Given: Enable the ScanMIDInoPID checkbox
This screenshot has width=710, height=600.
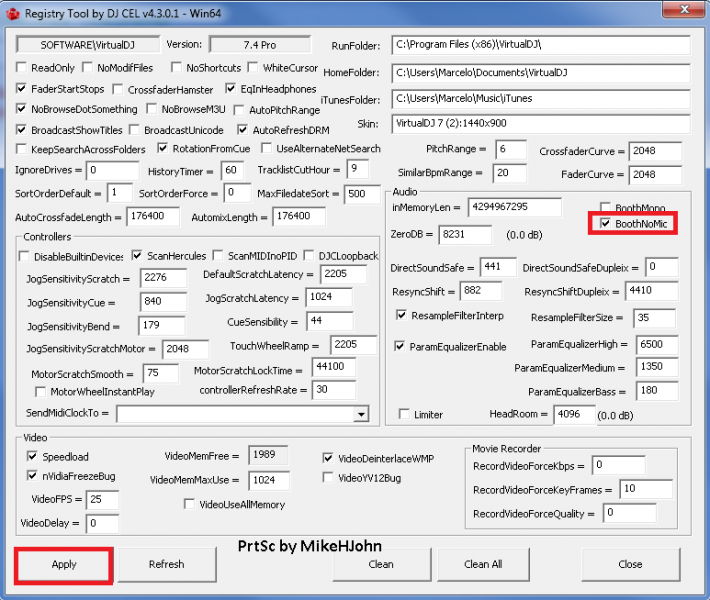Looking at the screenshot, I should [218, 255].
